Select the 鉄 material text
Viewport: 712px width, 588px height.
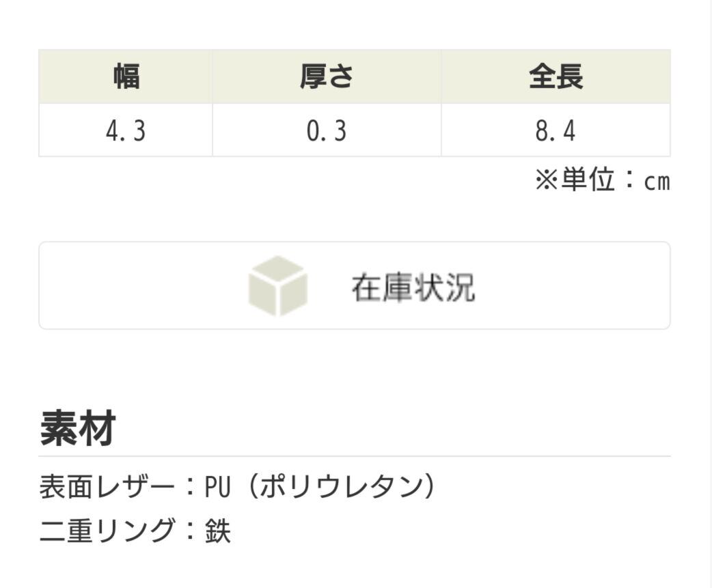pyautogui.click(x=219, y=531)
